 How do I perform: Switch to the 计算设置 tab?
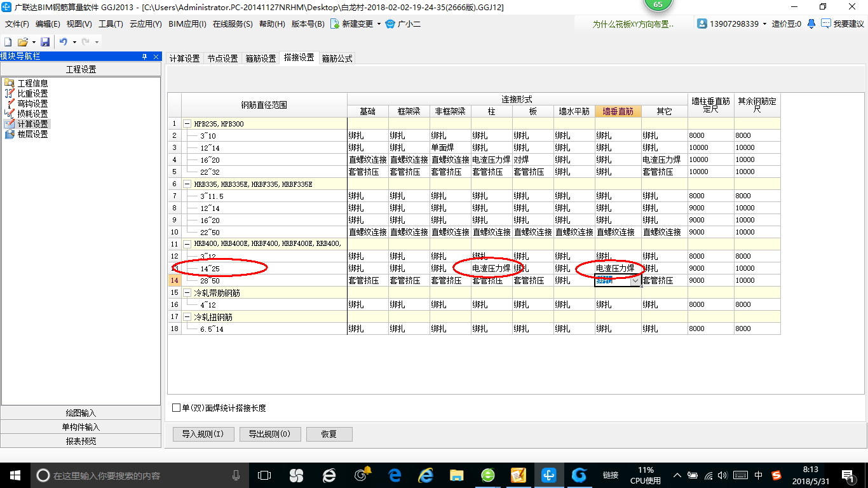click(x=185, y=58)
